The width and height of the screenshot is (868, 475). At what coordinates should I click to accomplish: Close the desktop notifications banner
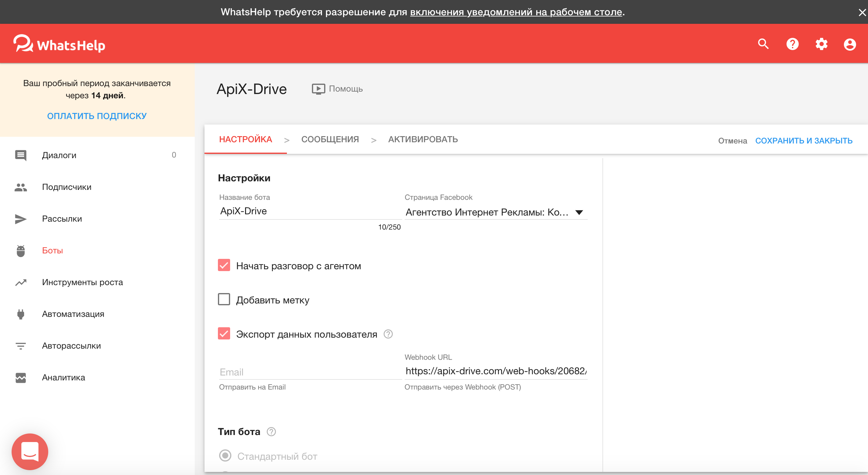point(862,13)
